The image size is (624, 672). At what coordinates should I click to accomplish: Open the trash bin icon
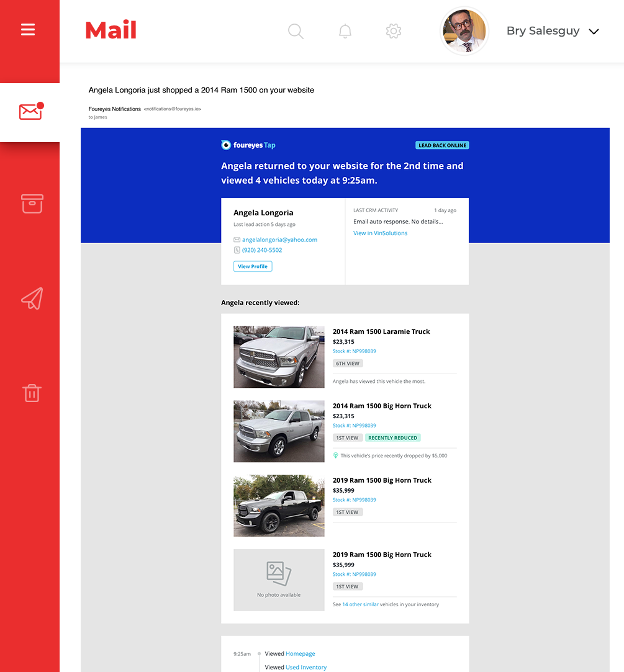point(32,393)
